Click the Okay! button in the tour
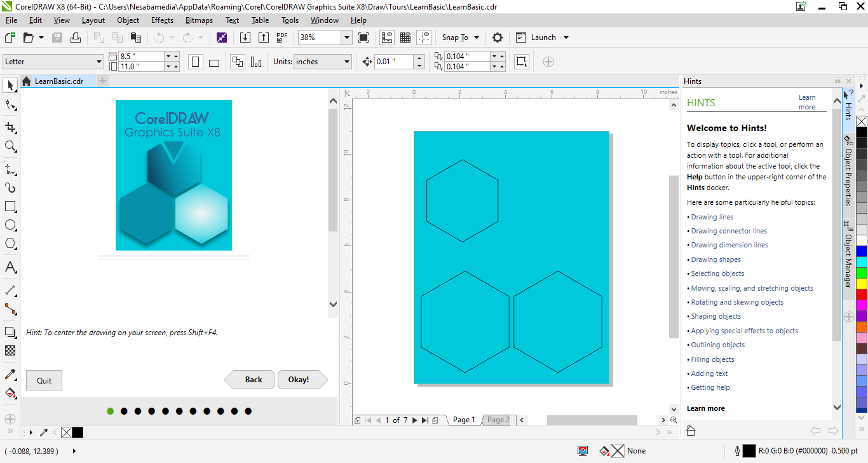The width and height of the screenshot is (868, 463). [299, 380]
